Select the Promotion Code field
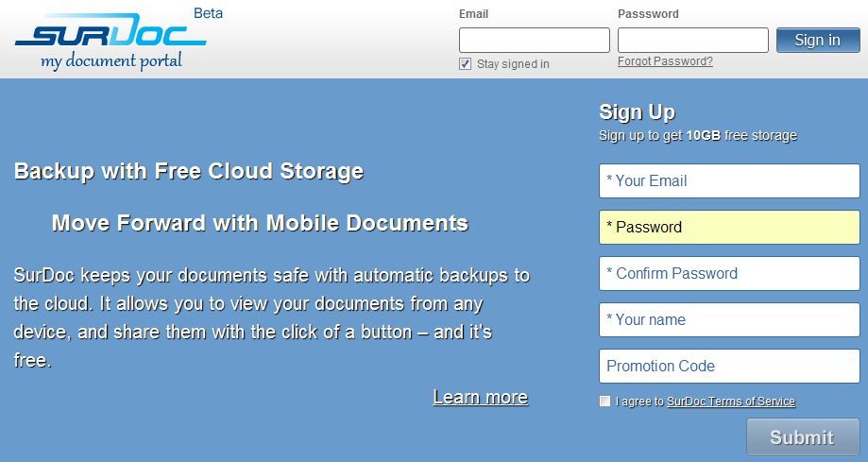 [729, 366]
